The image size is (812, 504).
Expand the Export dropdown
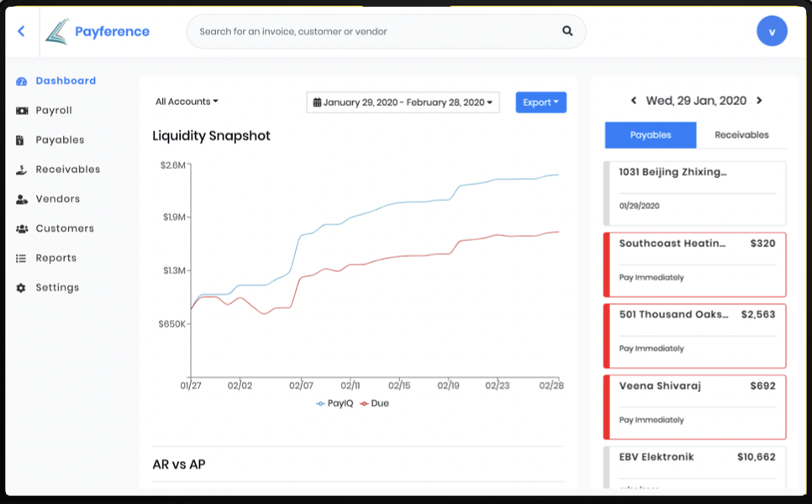point(540,101)
